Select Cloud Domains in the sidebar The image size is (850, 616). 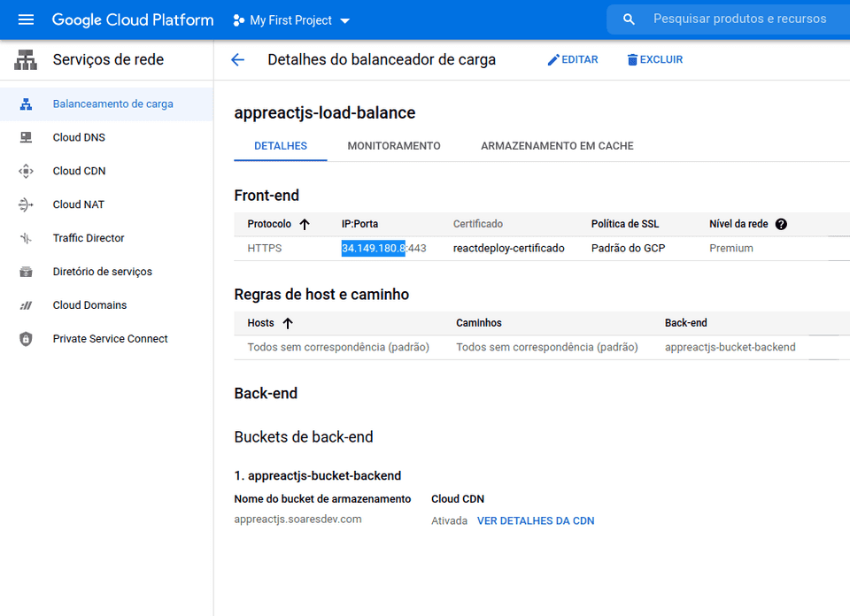(x=89, y=305)
